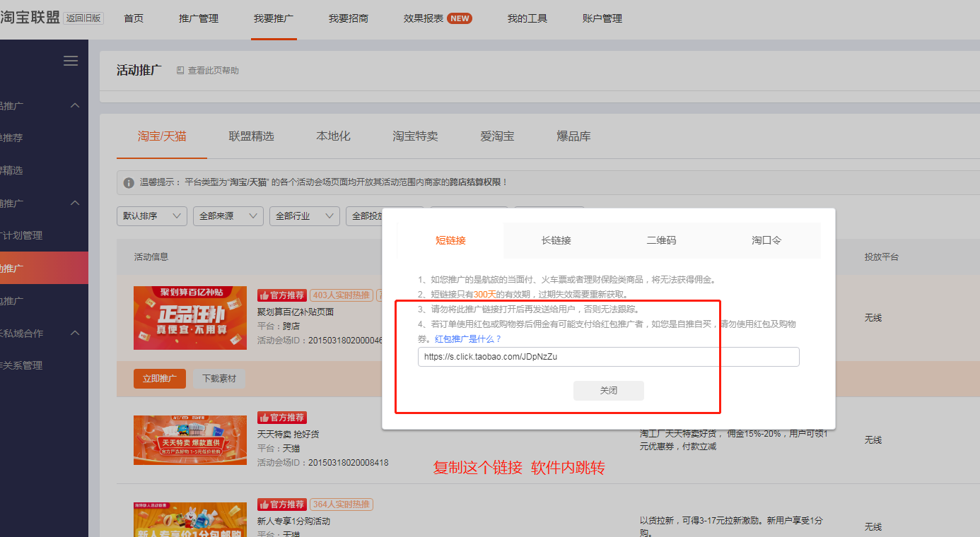Image resolution: width=980 pixels, height=537 pixels.
Task: Click activity title 聚划算百亿补贴页面
Action: (x=296, y=312)
